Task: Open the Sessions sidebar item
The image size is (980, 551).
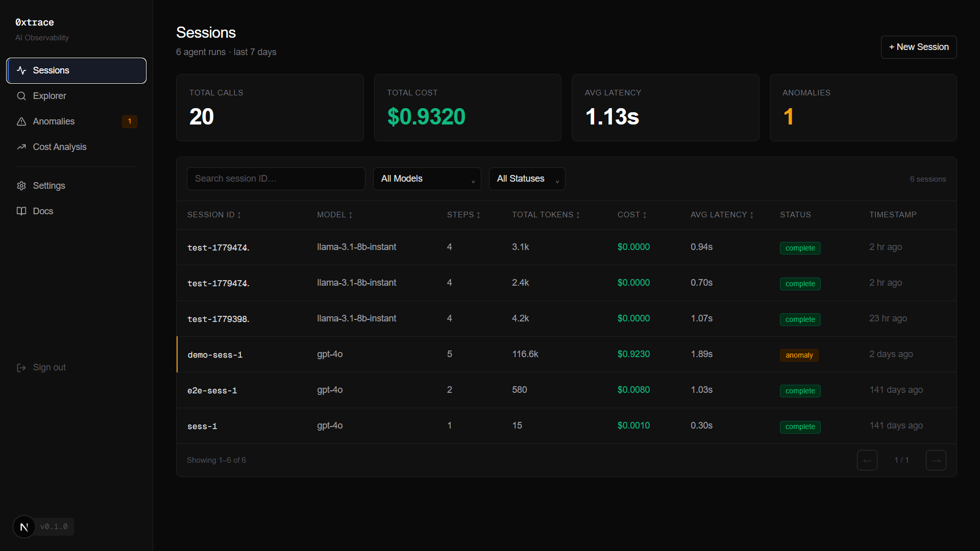Action: point(77,70)
